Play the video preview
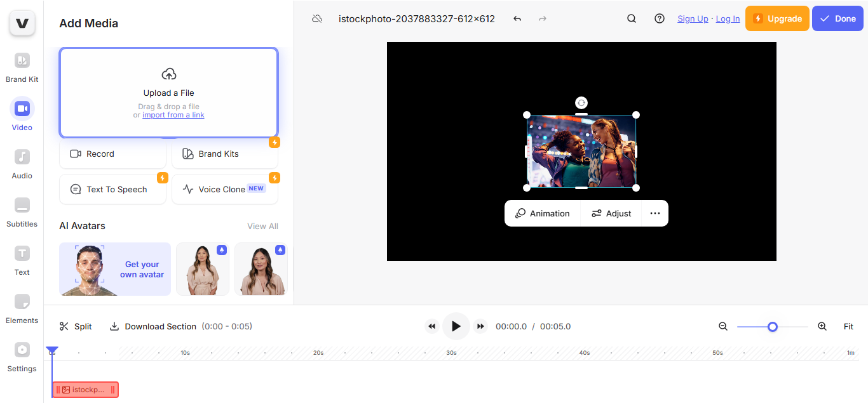868x403 pixels. (456, 326)
